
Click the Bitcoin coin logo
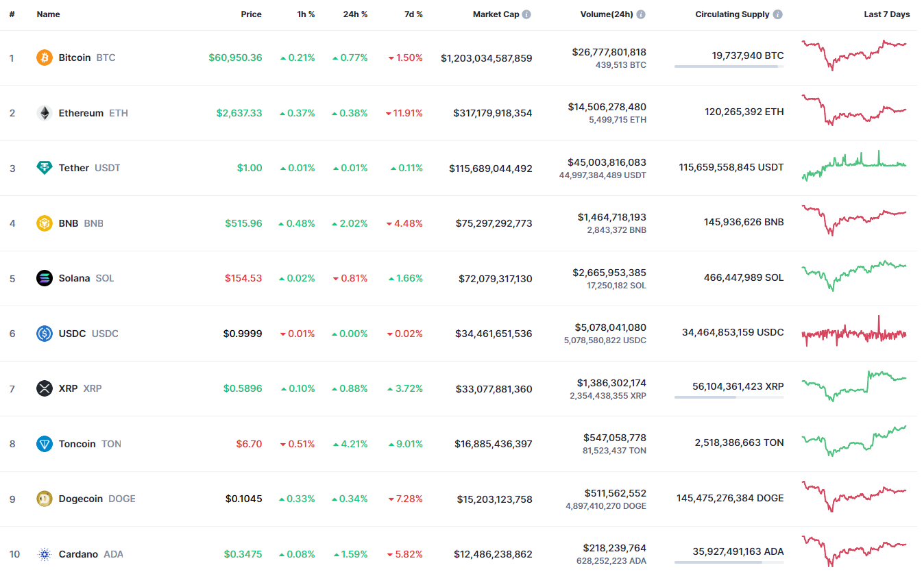45,58
